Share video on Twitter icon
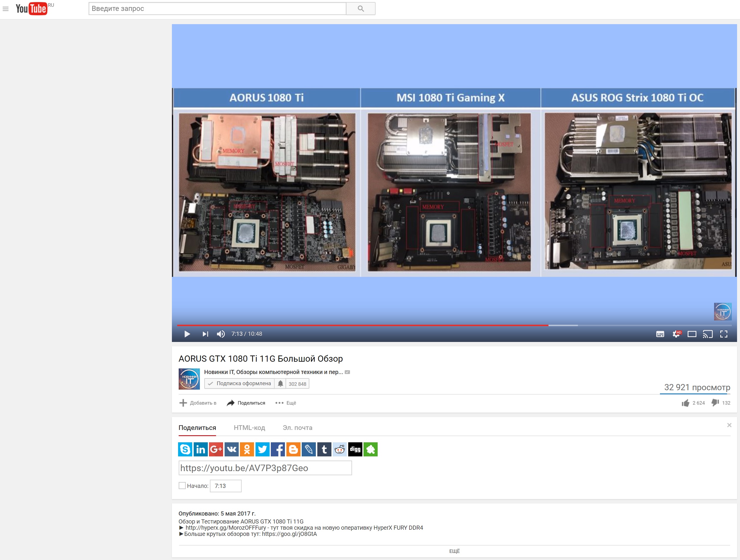 (262, 449)
